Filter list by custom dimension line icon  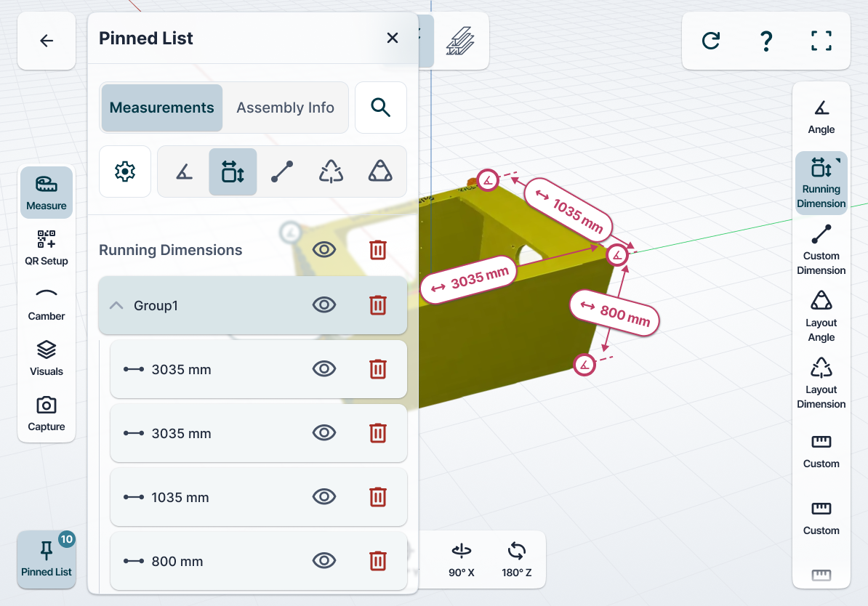[x=282, y=171]
